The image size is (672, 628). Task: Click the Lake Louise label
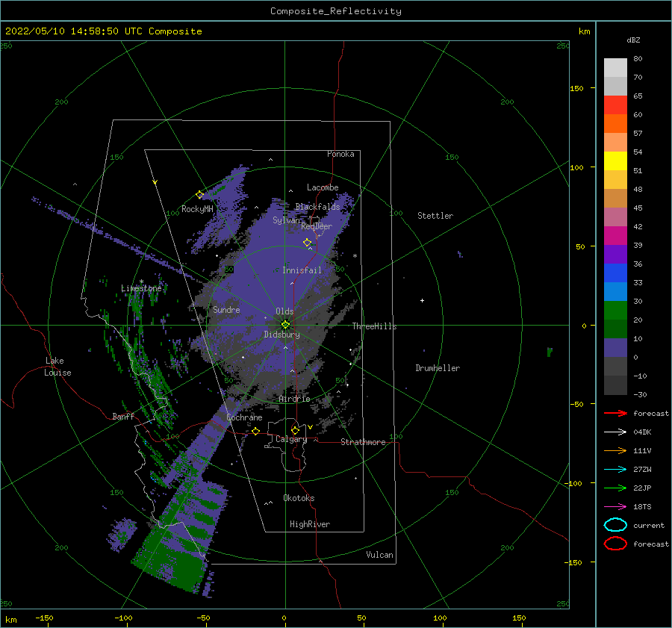click(x=57, y=367)
